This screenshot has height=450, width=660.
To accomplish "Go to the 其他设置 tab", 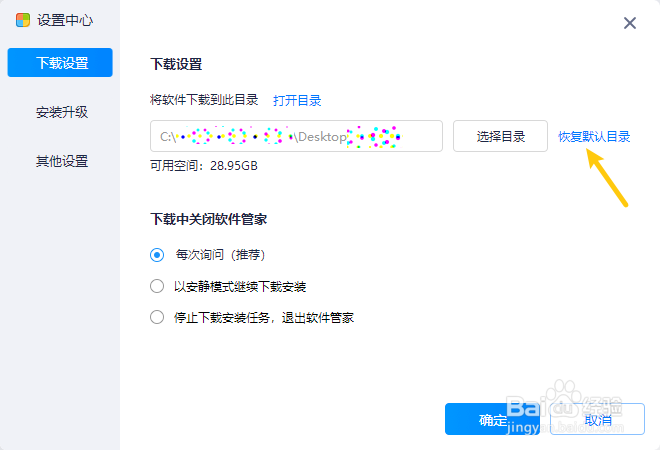I will [60, 161].
